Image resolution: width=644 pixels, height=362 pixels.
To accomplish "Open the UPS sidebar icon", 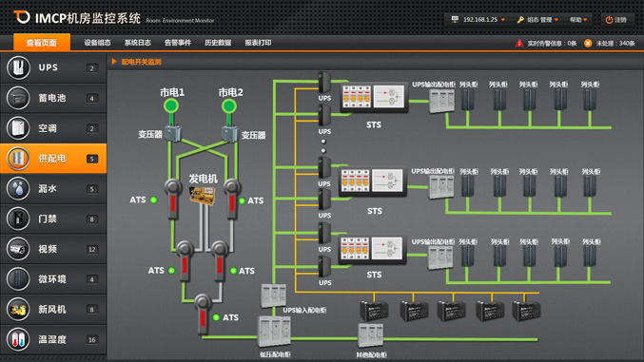I will click(18, 67).
